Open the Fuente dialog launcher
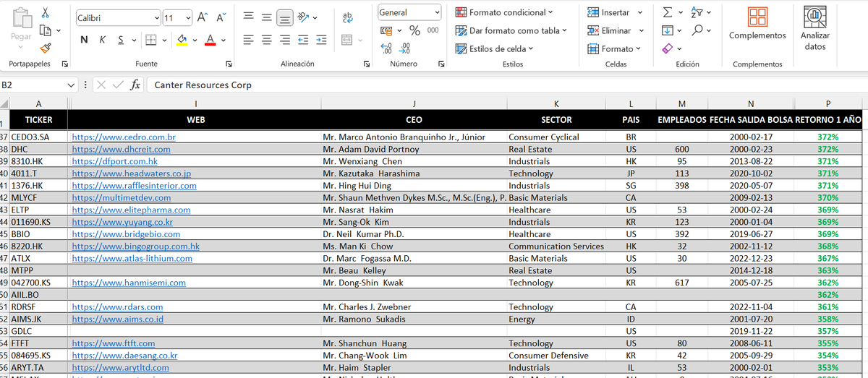Screen dimensions: 868x378 229,64
